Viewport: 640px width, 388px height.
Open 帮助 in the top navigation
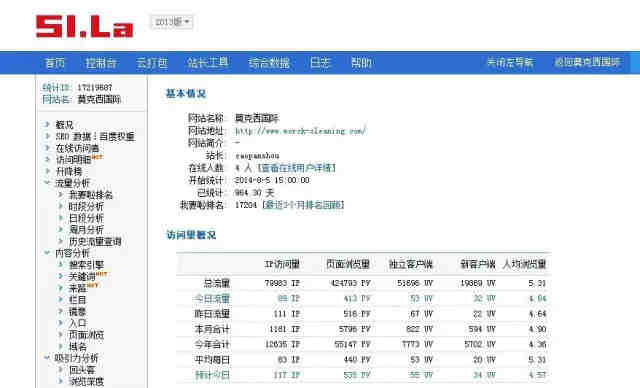tap(362, 63)
